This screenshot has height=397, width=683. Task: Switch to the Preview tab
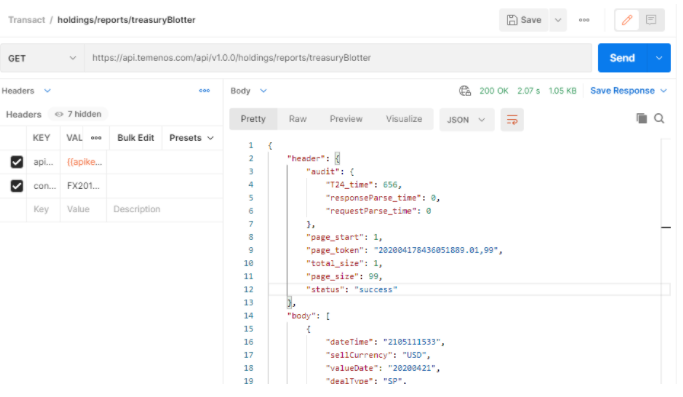coord(346,119)
